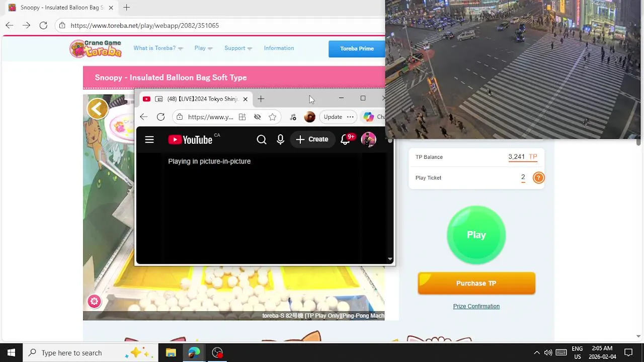The image size is (644, 362).
Task: Expand the What is Toreba? menu
Action: pos(158,48)
